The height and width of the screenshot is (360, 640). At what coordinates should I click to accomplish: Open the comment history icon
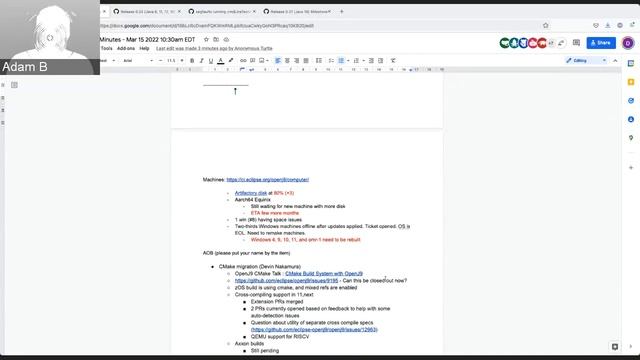tap(576, 43)
